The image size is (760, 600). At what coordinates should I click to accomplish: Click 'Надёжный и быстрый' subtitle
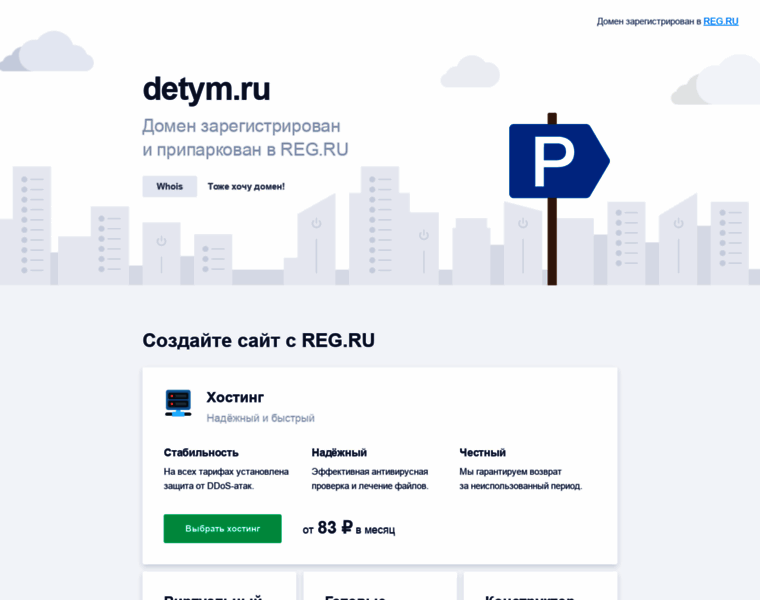coord(260,418)
